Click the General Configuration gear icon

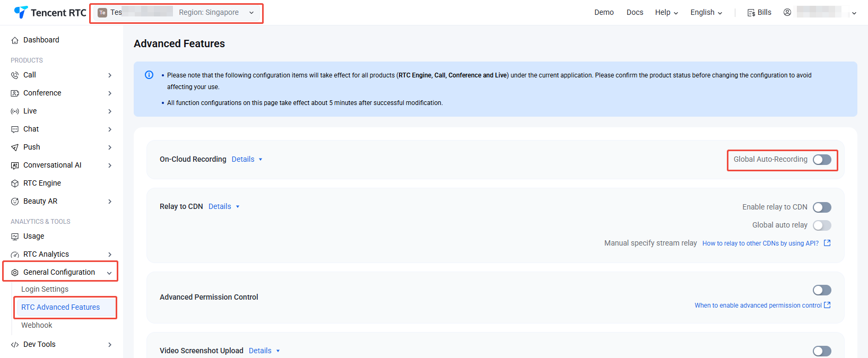coord(15,273)
